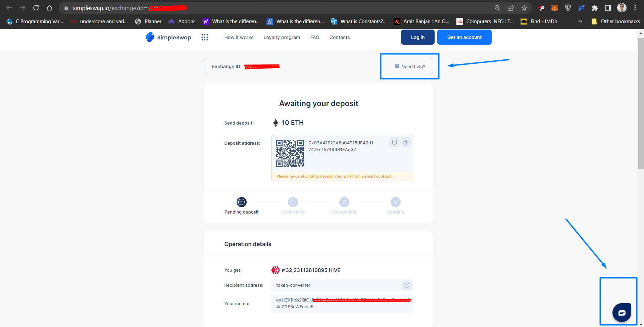Reload the page with refresh icon
Viewport: 644px width, 327px height.
36,8
